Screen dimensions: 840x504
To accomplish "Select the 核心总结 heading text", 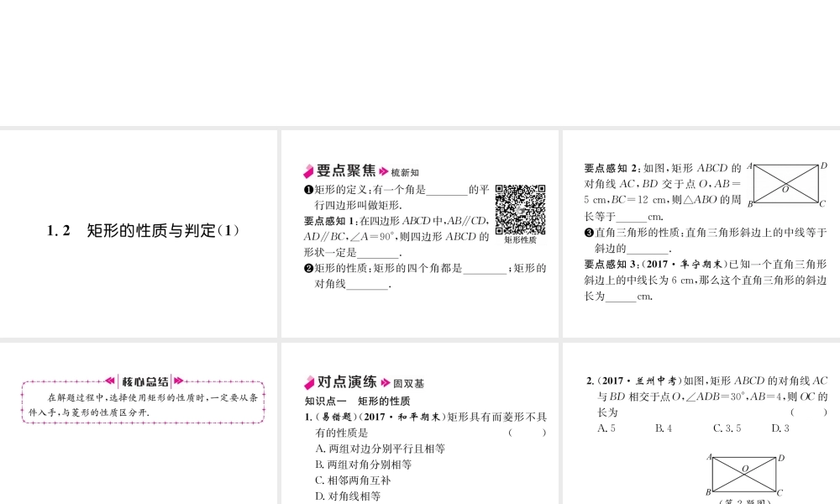I will click(145, 382).
